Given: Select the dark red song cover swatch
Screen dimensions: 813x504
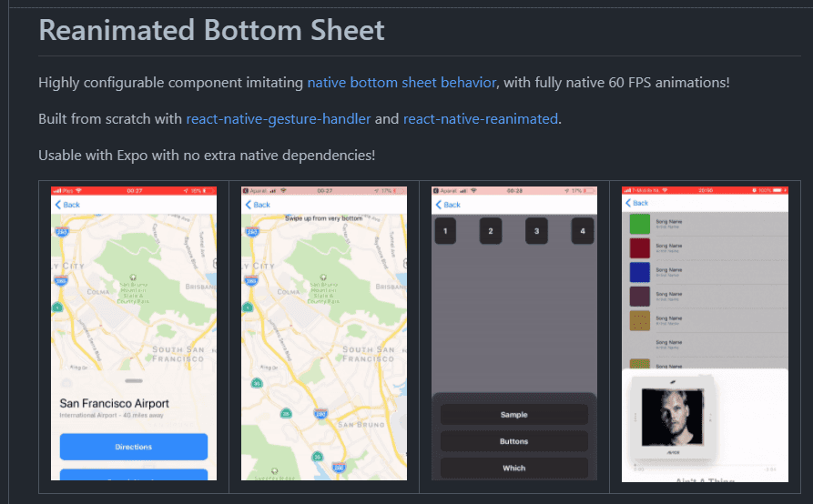Looking at the screenshot, I should click(640, 248).
